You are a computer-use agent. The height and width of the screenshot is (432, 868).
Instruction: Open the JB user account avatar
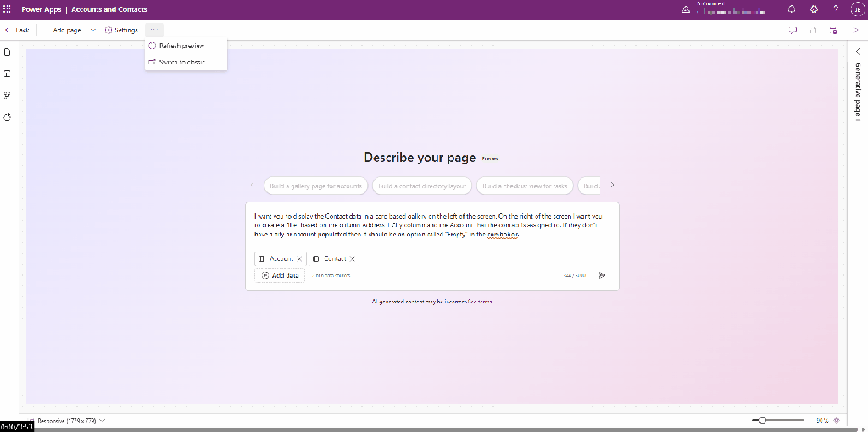[854, 9]
